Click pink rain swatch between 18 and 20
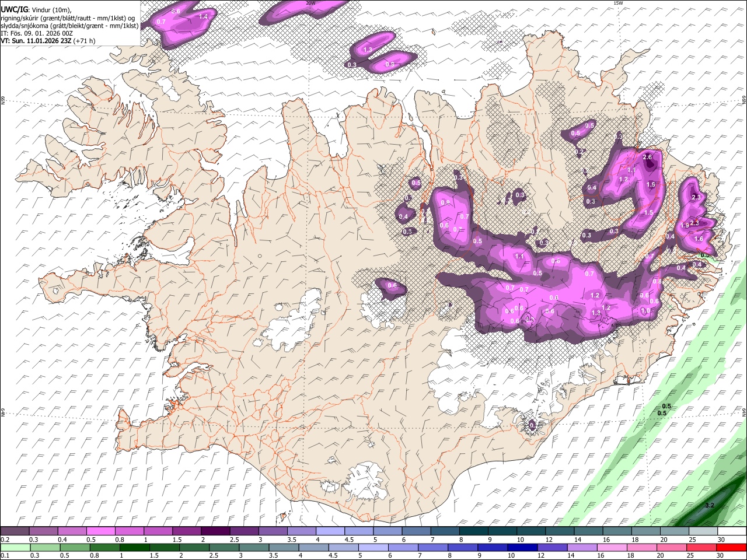The width and height of the screenshot is (747, 560). pos(642,547)
